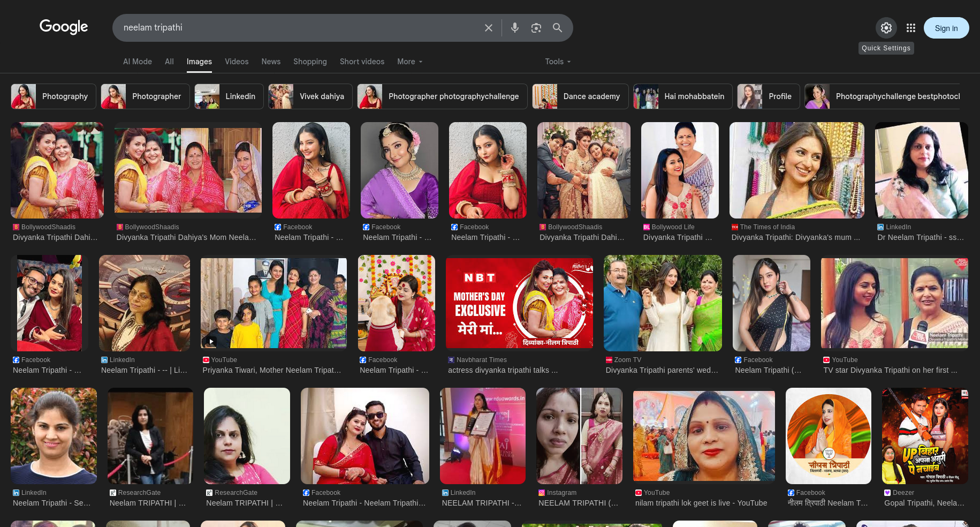The width and height of the screenshot is (980, 527).
Task: Select the News tab
Action: pyautogui.click(x=270, y=62)
